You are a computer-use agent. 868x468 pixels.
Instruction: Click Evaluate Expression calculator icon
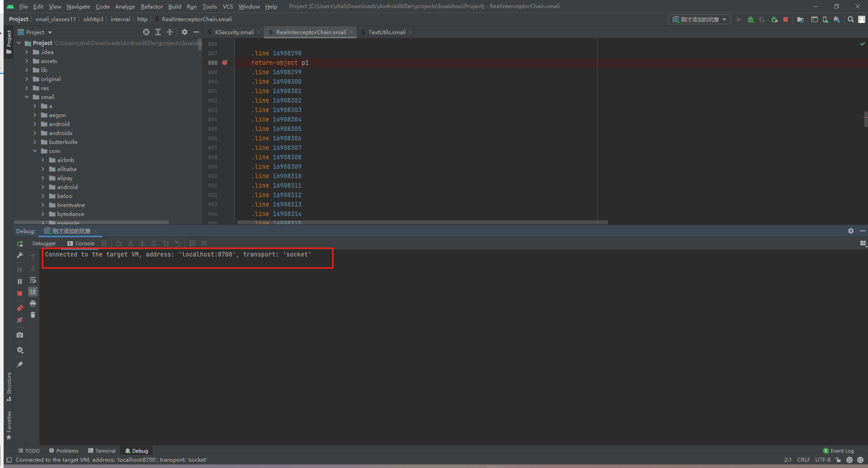pyautogui.click(x=192, y=243)
